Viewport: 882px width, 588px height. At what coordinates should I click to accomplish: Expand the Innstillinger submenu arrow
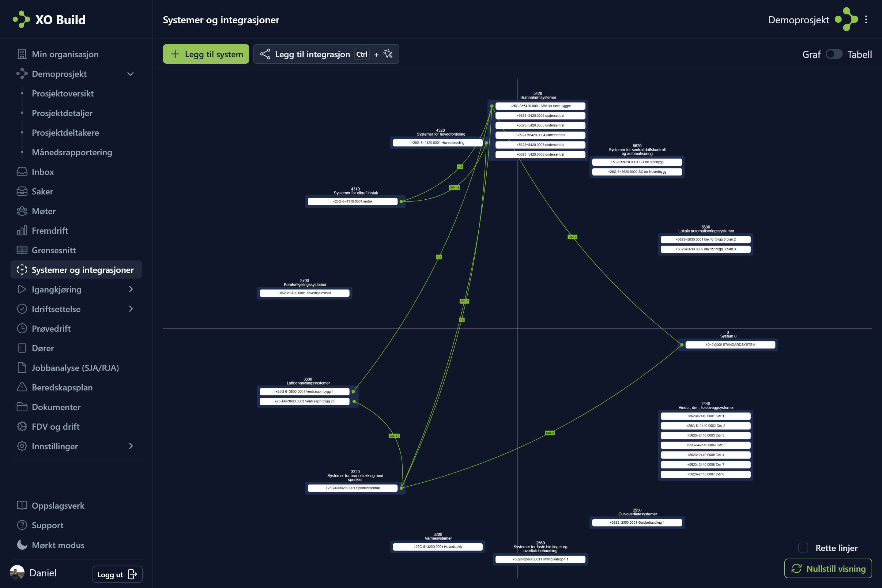pyautogui.click(x=130, y=446)
